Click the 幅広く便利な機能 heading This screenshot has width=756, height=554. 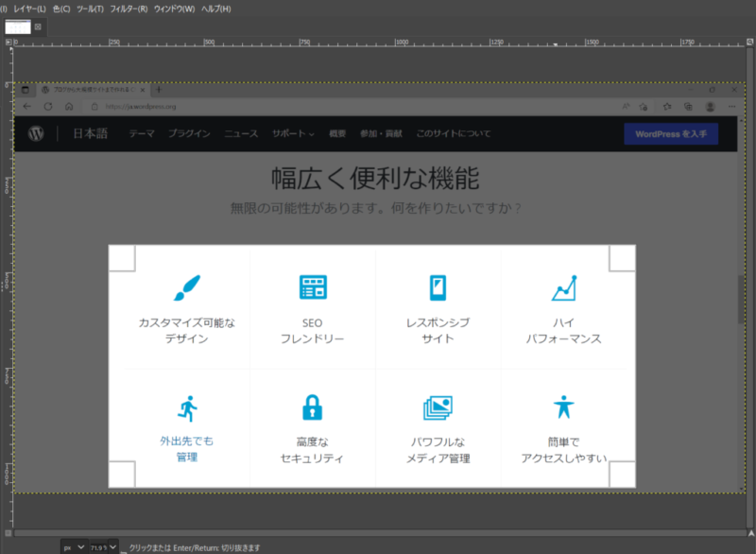pos(375,178)
